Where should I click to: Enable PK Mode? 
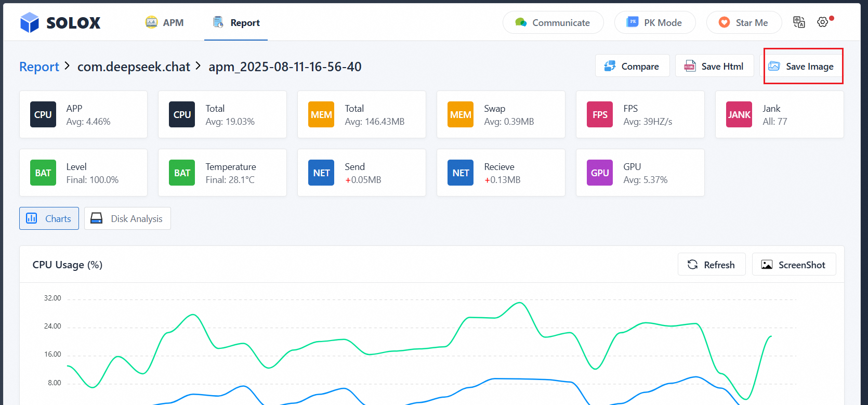[x=655, y=22]
